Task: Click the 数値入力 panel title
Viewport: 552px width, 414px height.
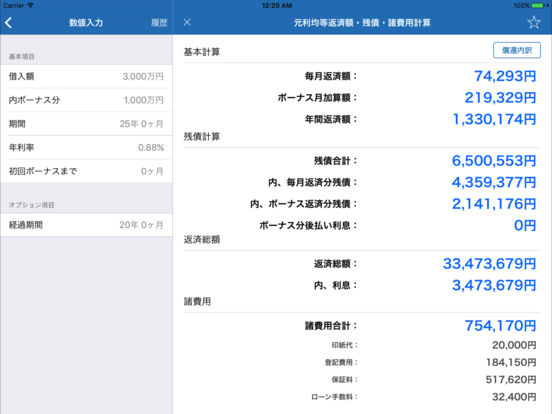Action: 86,23
